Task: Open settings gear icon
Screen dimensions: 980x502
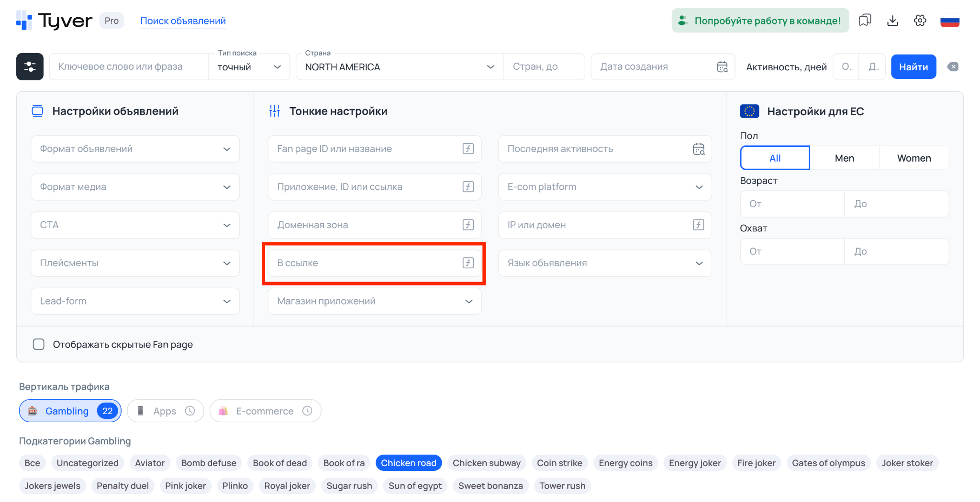Action: (x=920, y=21)
